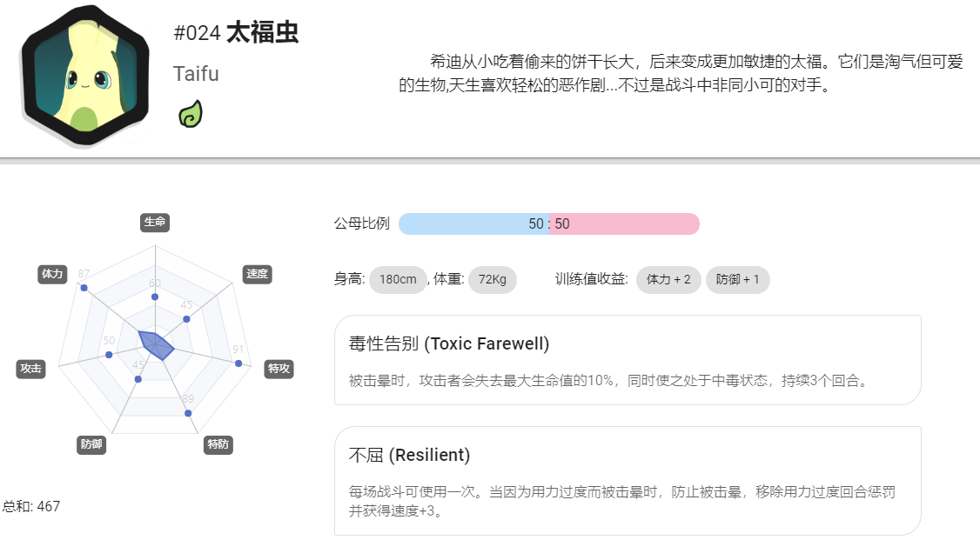The image size is (980, 560).
Task: Select the 180cm height chip
Action: coord(398,280)
